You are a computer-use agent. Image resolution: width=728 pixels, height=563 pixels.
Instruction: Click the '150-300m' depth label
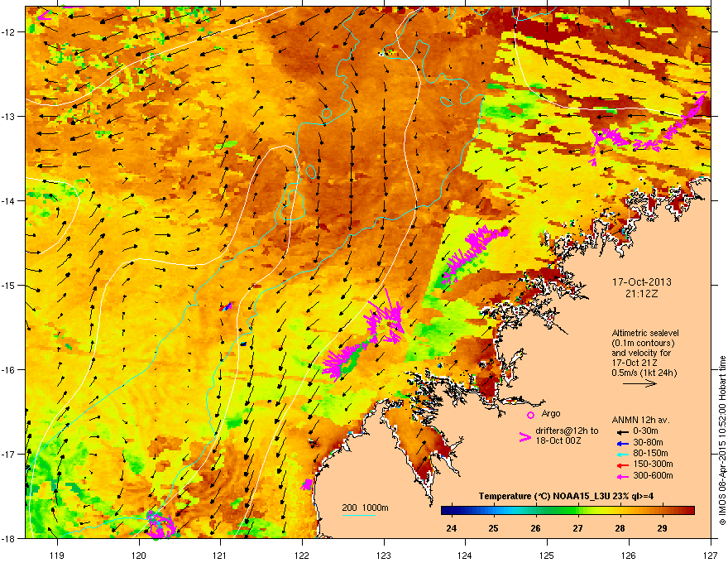(653, 464)
